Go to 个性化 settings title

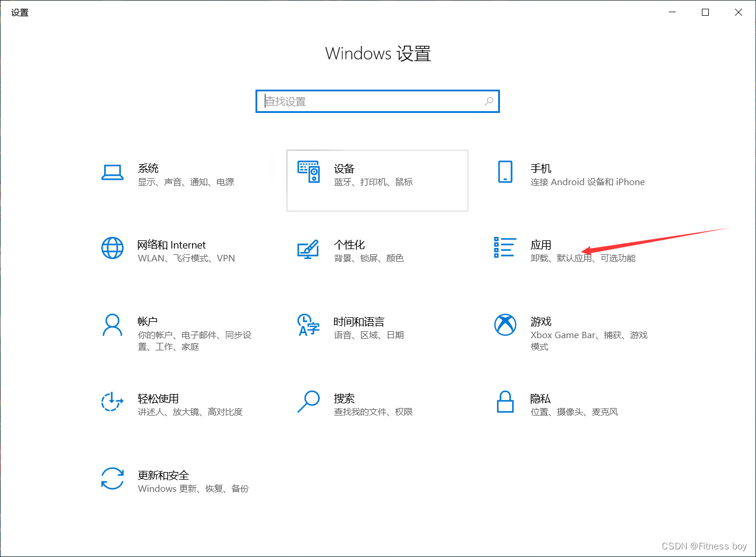349,244
